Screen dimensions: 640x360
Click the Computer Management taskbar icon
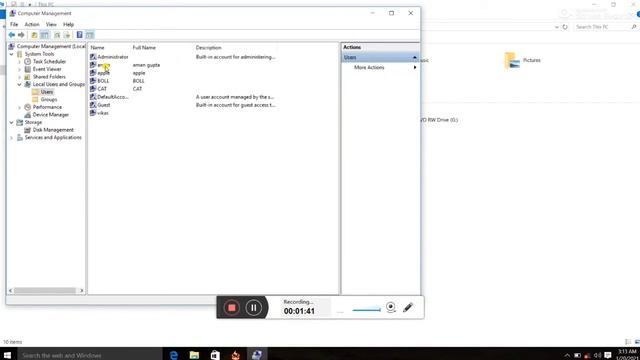[257, 355]
